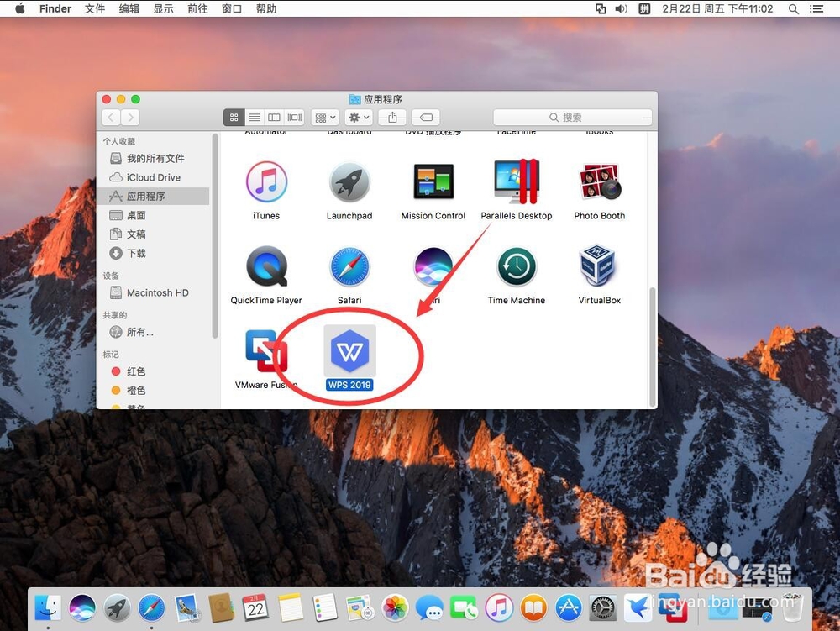Open Notes from the Dock
840x631 pixels.
291,608
